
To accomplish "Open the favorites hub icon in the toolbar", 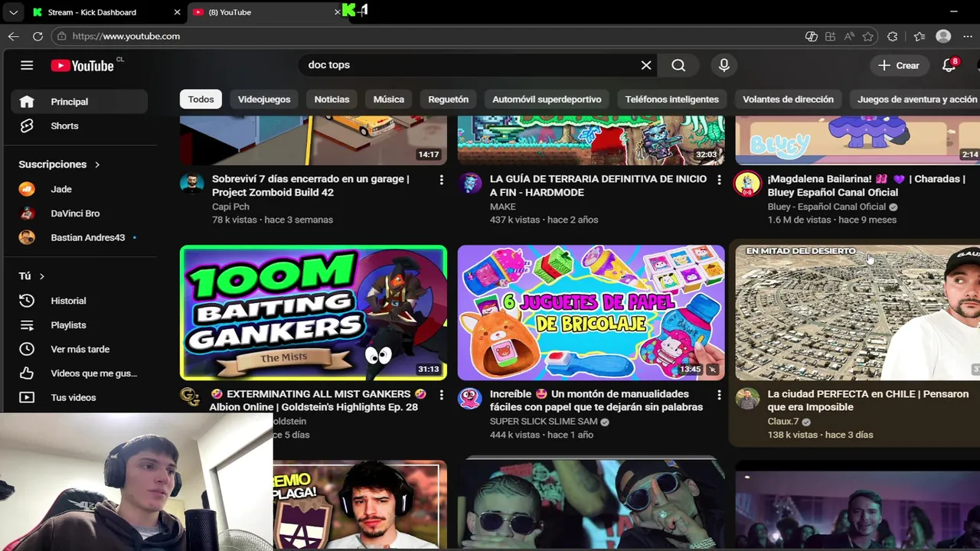I will (x=920, y=36).
